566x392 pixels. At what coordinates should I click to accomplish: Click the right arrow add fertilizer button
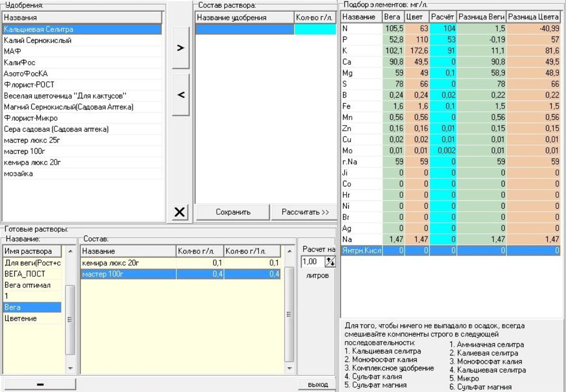point(181,48)
